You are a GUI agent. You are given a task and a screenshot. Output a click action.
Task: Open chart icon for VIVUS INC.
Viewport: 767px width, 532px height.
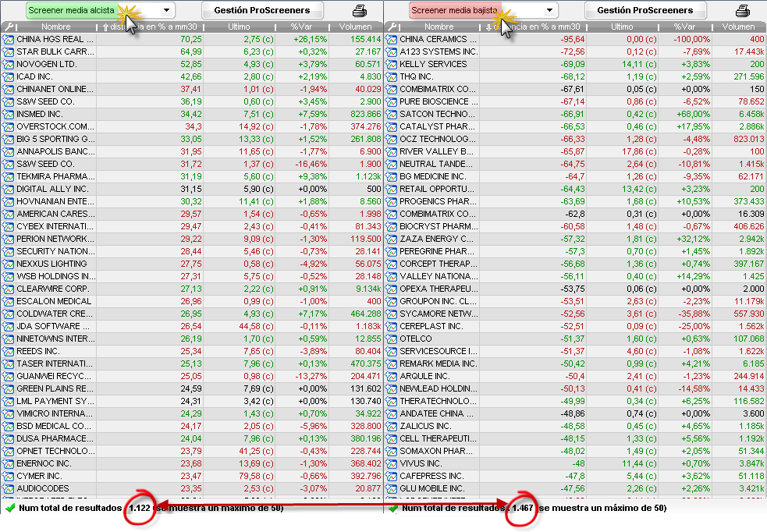[391, 463]
